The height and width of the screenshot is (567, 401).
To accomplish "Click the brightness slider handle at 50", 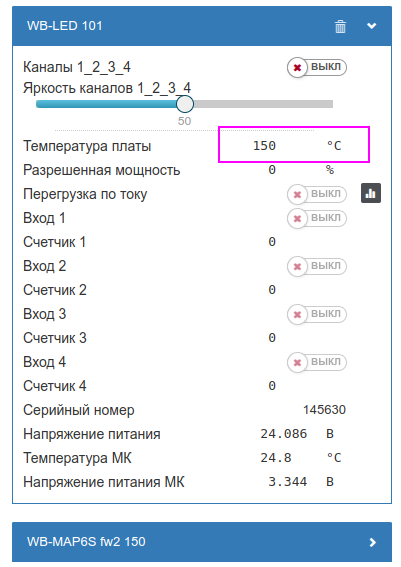I will pos(185,104).
